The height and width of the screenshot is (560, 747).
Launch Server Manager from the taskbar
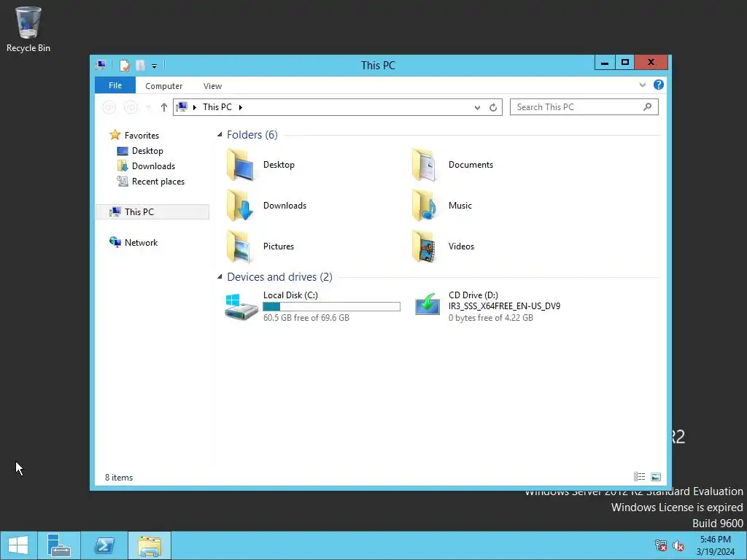pos(59,545)
